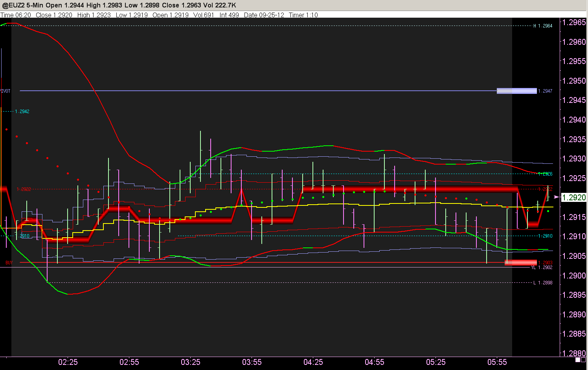This screenshot has height=370, width=588.
Task: Click the 03:55 time axis label
Action: [252, 362]
